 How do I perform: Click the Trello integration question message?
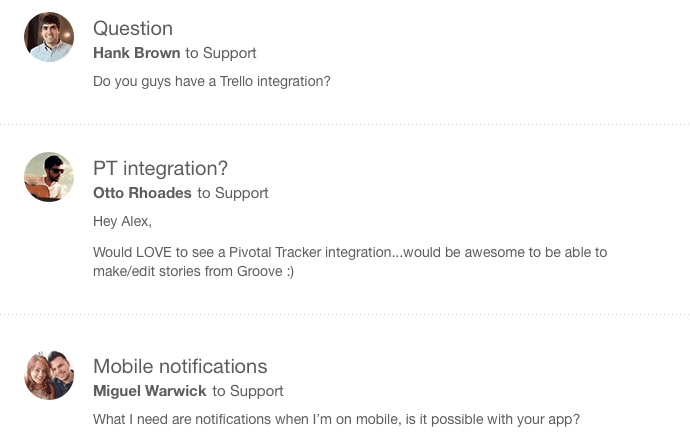coord(211,81)
